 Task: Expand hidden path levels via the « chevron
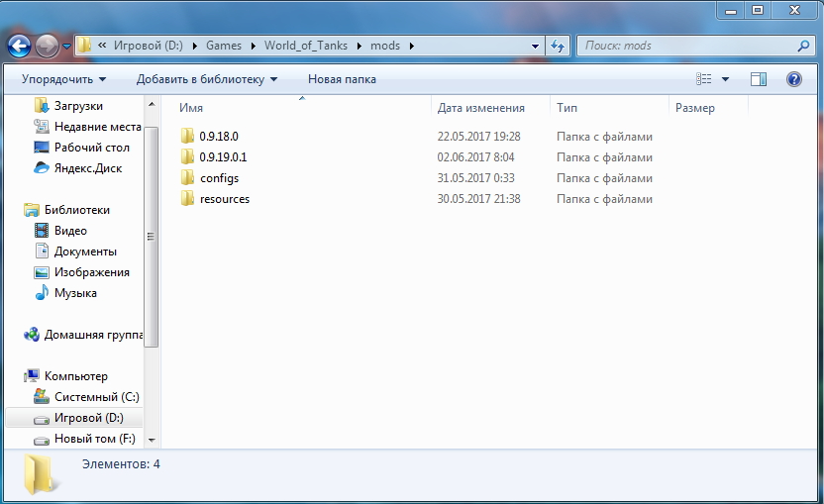pyautogui.click(x=102, y=46)
